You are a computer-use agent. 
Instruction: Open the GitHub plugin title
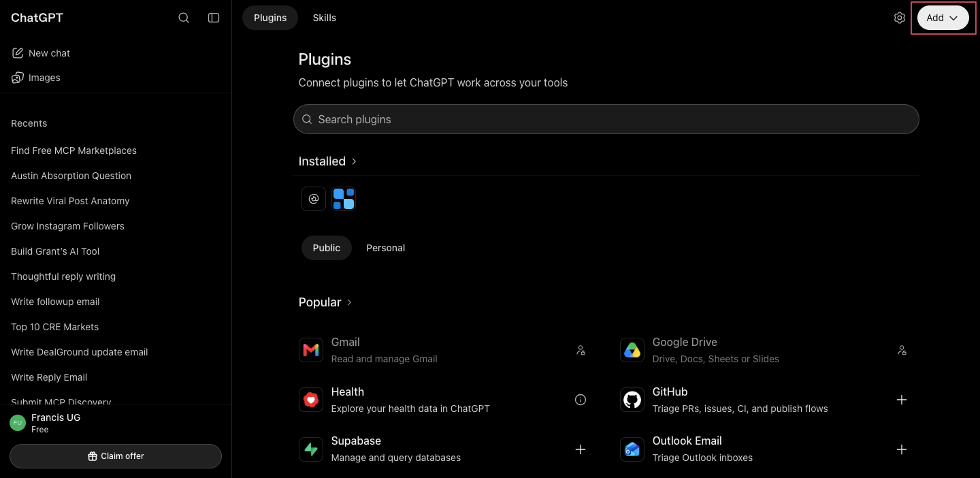click(x=670, y=392)
